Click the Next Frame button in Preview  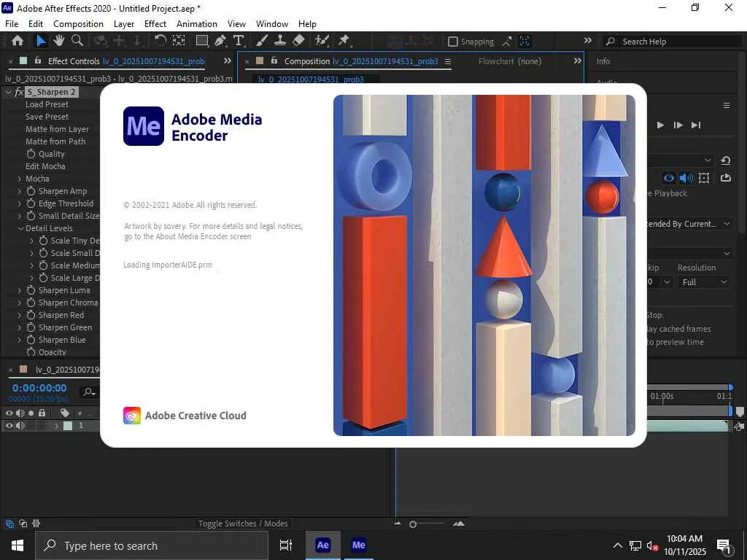point(678,125)
